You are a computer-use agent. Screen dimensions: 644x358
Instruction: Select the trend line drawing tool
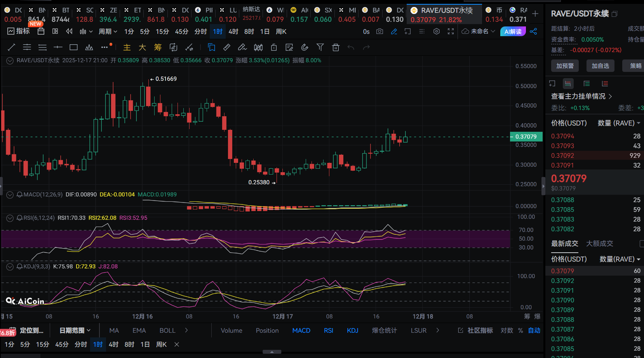[x=11, y=47]
